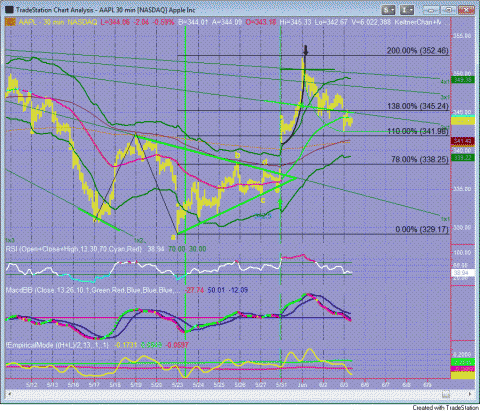This screenshot has height=411, width=480.
Task: Click the red 341.62 price marker on axis
Action: click(463, 141)
